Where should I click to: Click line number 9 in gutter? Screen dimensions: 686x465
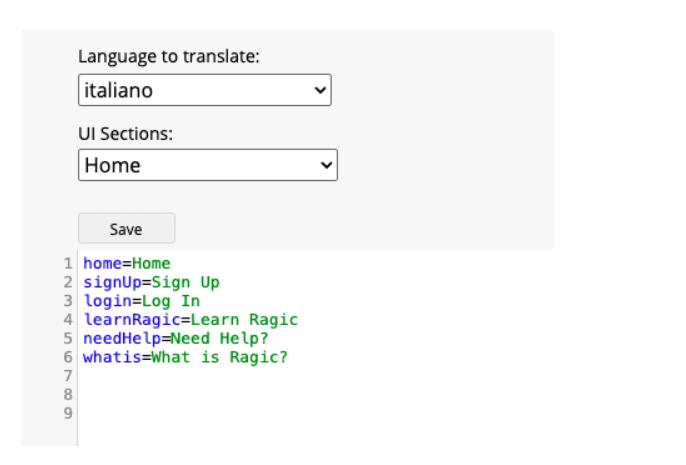point(68,413)
